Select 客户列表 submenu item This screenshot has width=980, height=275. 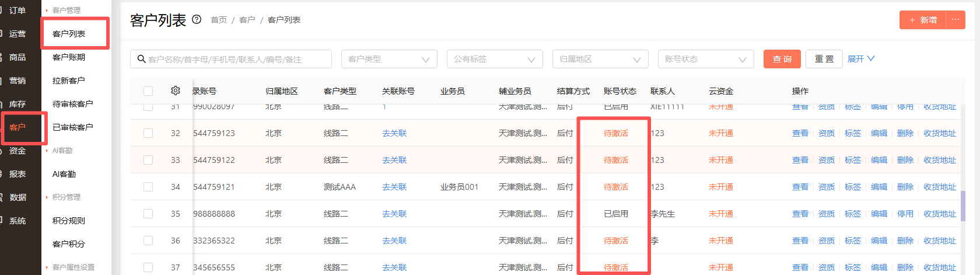69,34
